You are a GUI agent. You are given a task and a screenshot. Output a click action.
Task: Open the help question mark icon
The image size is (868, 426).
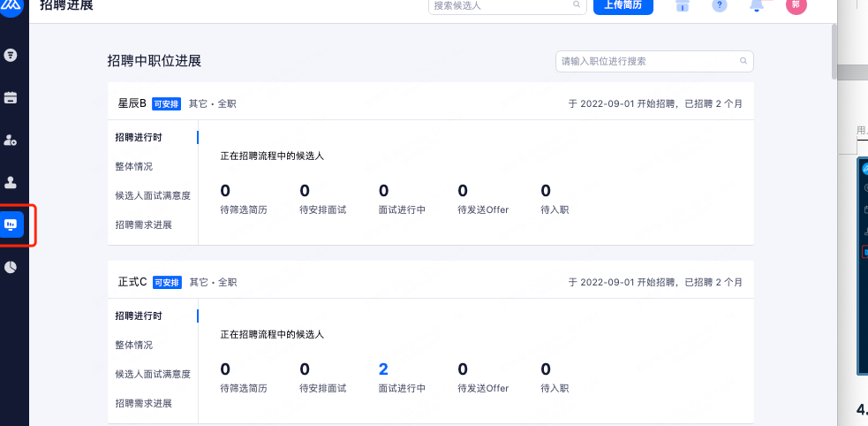720,5
